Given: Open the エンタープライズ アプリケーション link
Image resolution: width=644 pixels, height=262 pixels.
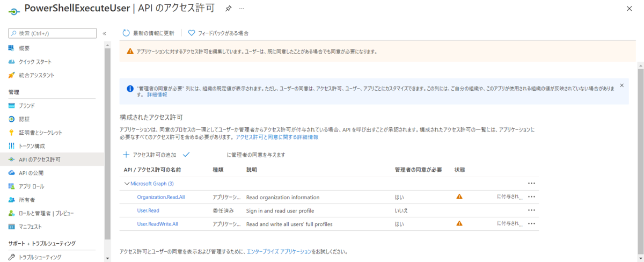Looking at the screenshot, I should click(279, 251).
